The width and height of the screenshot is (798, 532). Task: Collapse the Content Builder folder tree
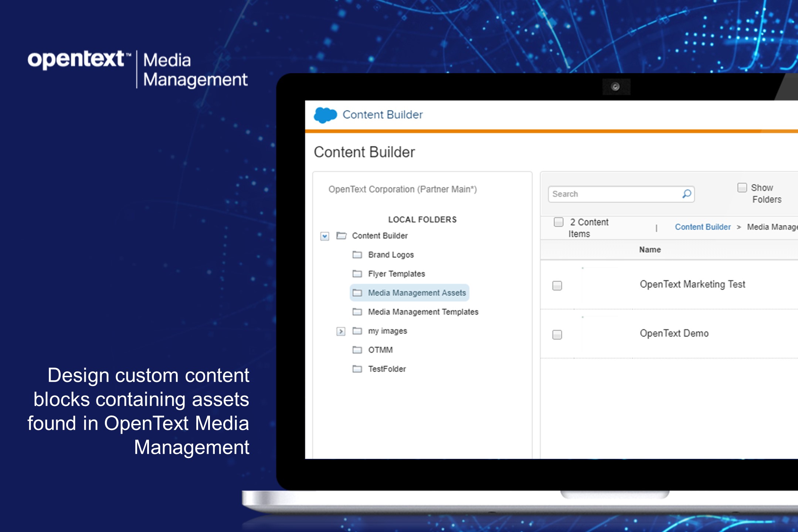tap(325, 236)
